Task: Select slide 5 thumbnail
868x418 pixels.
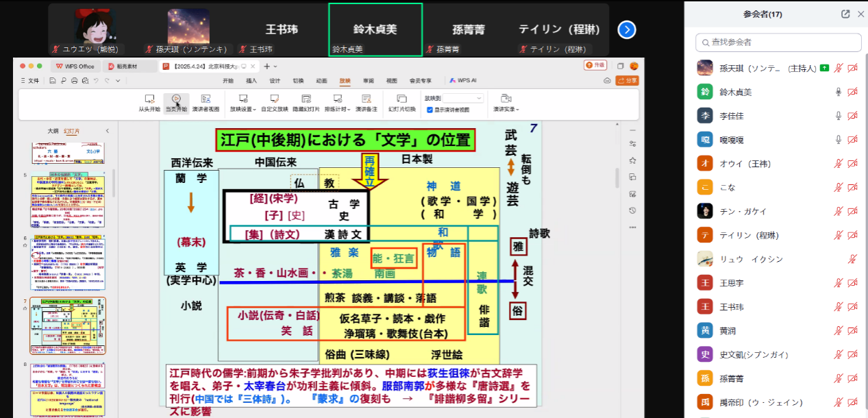Action: [68, 199]
